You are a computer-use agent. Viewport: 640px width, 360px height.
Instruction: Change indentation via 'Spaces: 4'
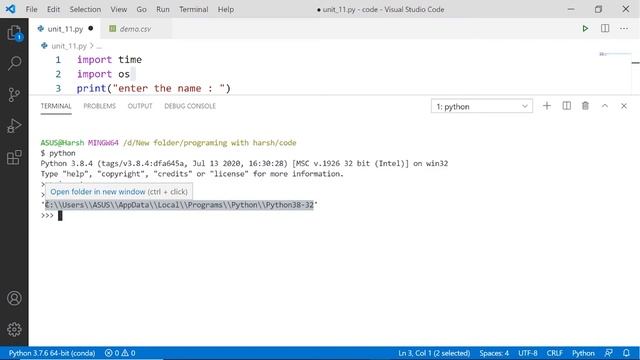494,353
